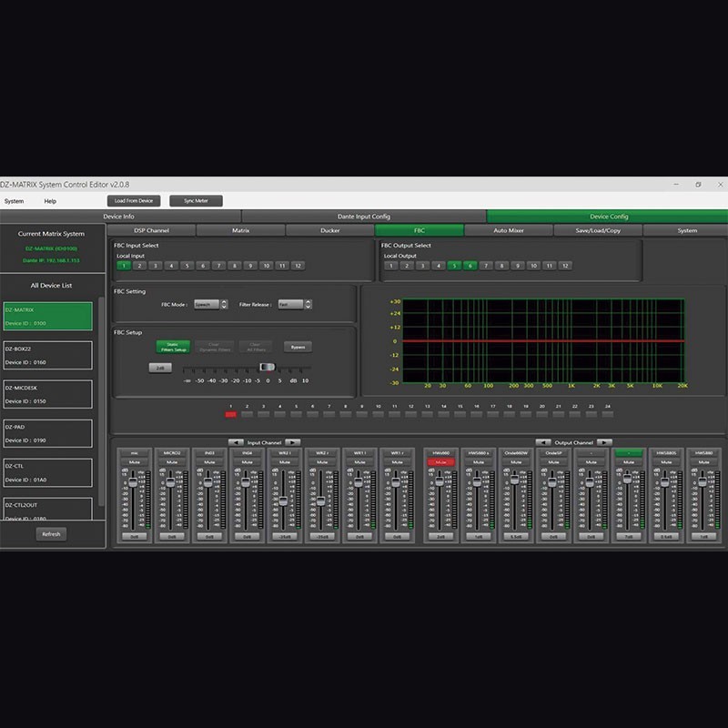The height and width of the screenshot is (728, 728).
Task: Toggle FBC Local Output 10
Action: (533, 266)
